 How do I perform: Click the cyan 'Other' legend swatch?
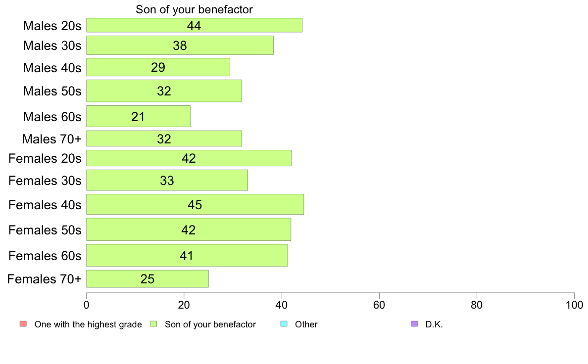point(284,324)
